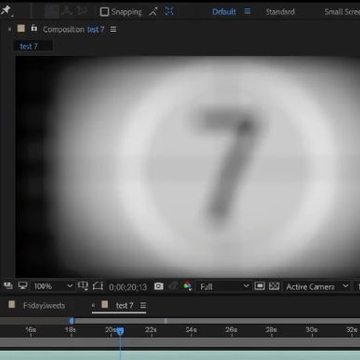Open the 100% magnification dropdown
This screenshot has height=360, width=360.
52,286
